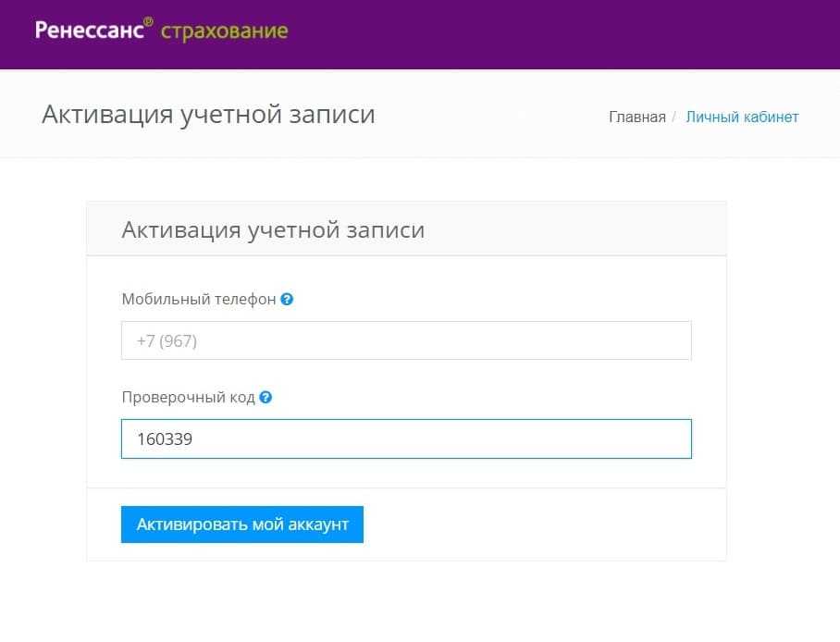This screenshot has height=642, width=840.
Task: Go to Главная in the breadcrumb
Action: click(x=636, y=117)
